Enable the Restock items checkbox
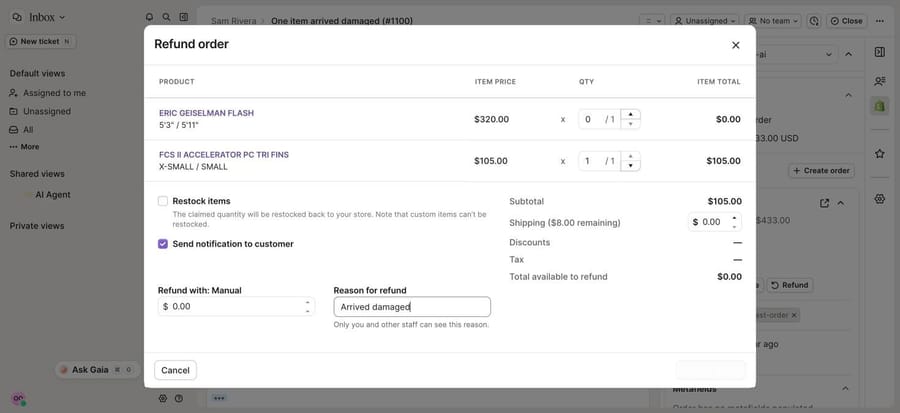 click(x=163, y=201)
